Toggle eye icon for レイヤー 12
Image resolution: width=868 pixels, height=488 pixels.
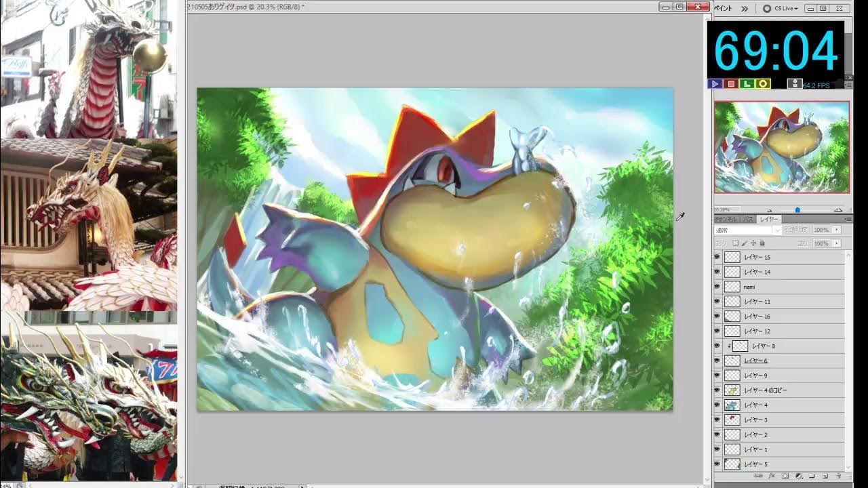[x=717, y=331]
